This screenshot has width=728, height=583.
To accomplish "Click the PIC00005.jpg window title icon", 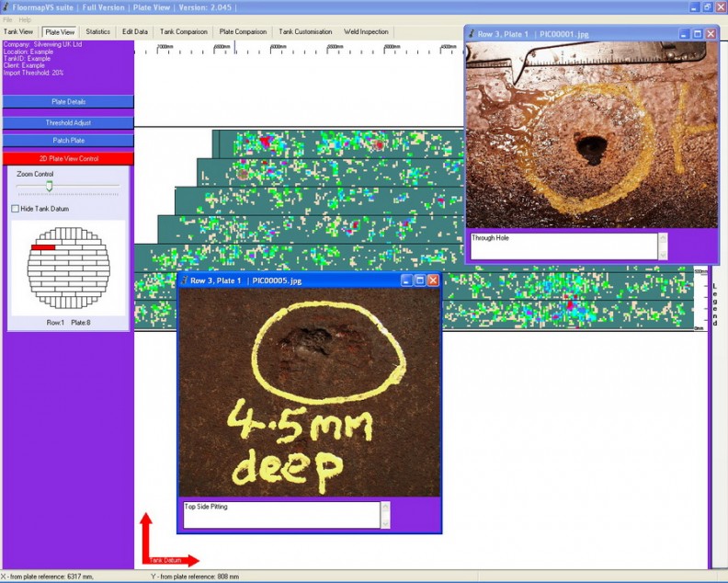I will click(x=184, y=280).
